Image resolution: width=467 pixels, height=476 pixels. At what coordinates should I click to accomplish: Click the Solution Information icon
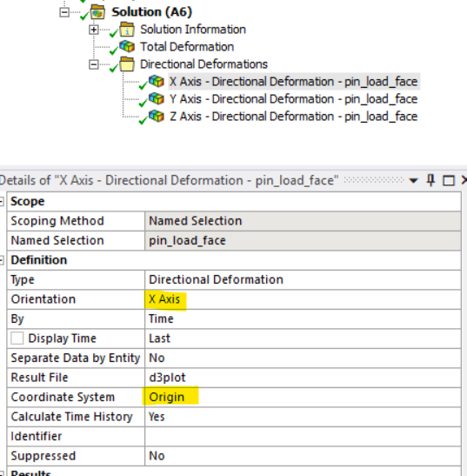point(127,30)
